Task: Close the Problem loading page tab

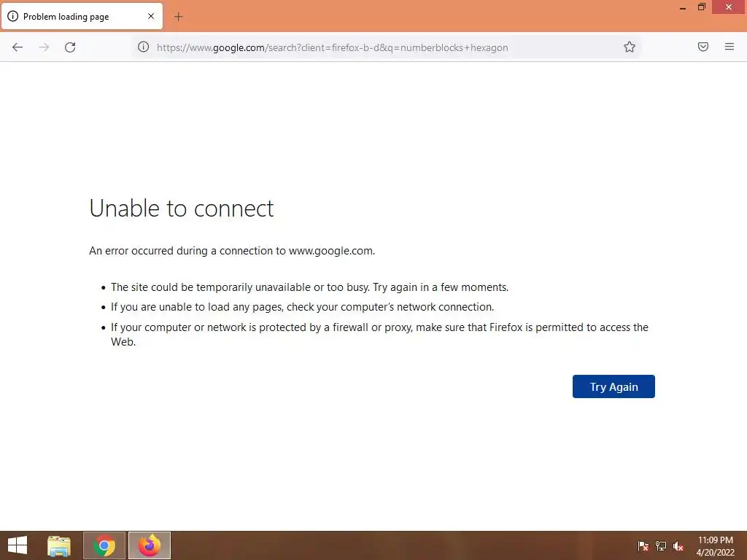Action: point(151,16)
